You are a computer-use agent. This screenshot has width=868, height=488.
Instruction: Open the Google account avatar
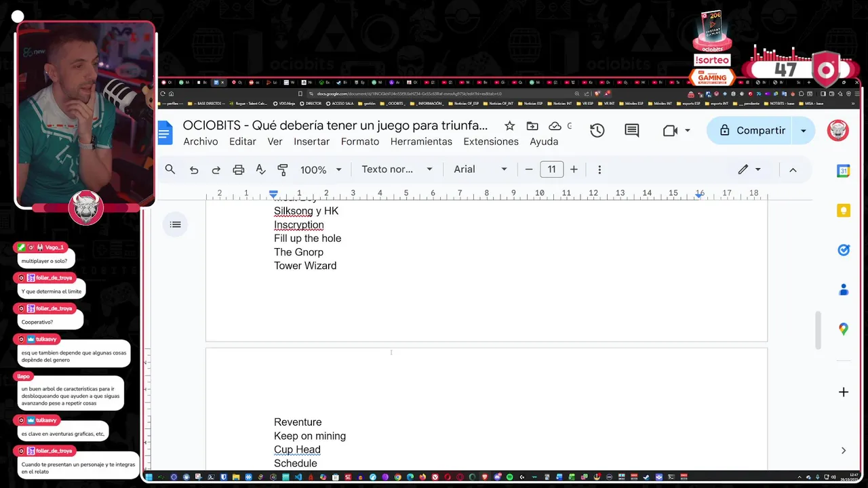coord(838,131)
